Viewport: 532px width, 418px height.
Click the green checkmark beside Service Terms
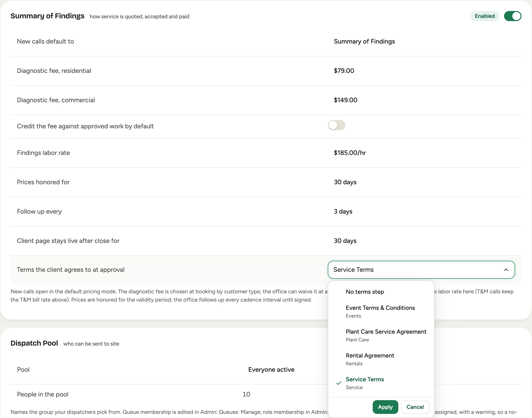point(339,383)
